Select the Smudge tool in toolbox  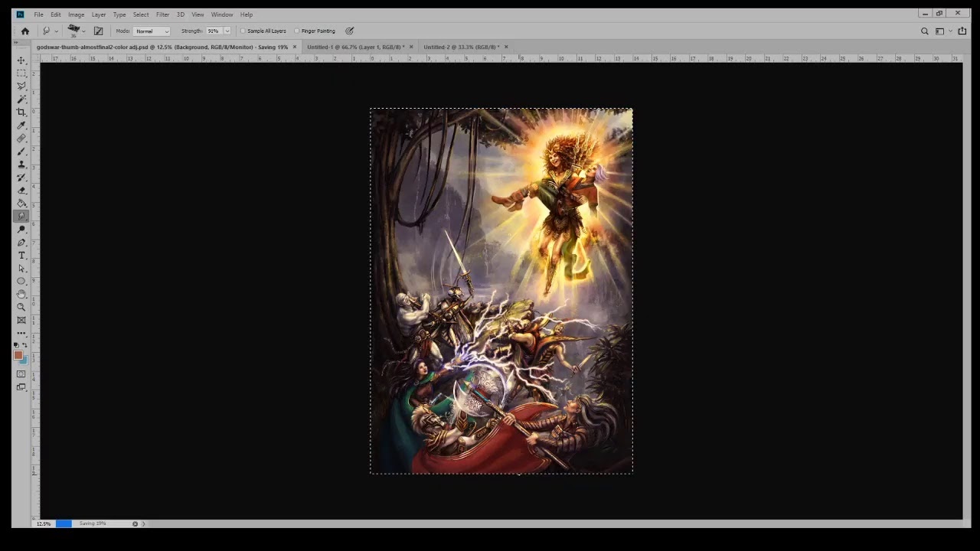tap(21, 217)
